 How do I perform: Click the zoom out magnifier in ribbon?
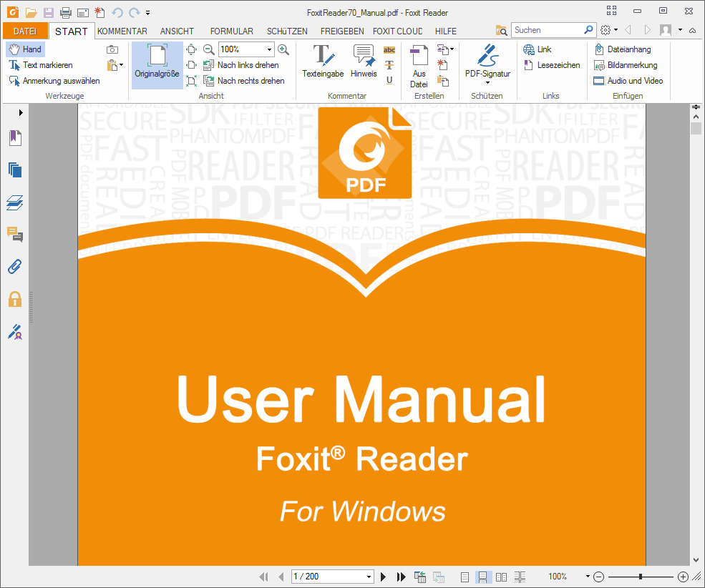tap(208, 49)
